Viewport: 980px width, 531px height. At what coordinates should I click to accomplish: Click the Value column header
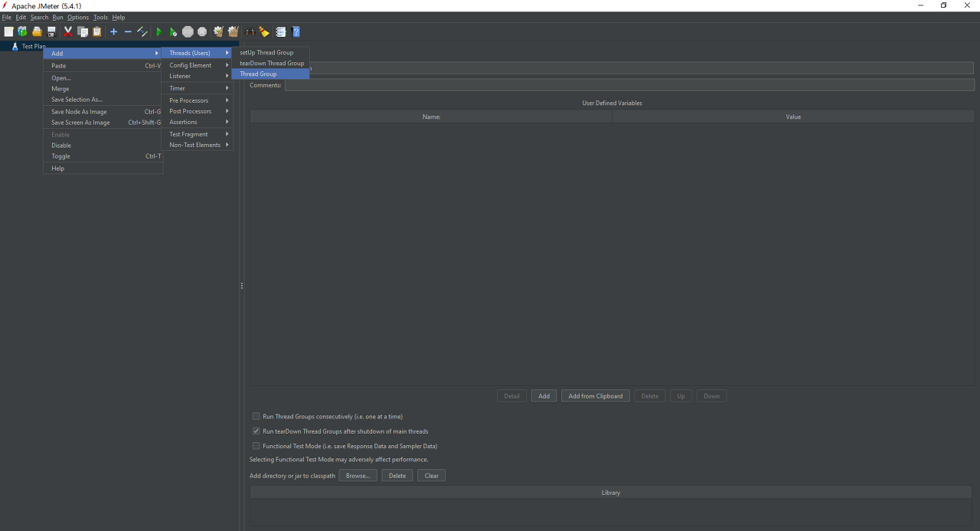793,116
